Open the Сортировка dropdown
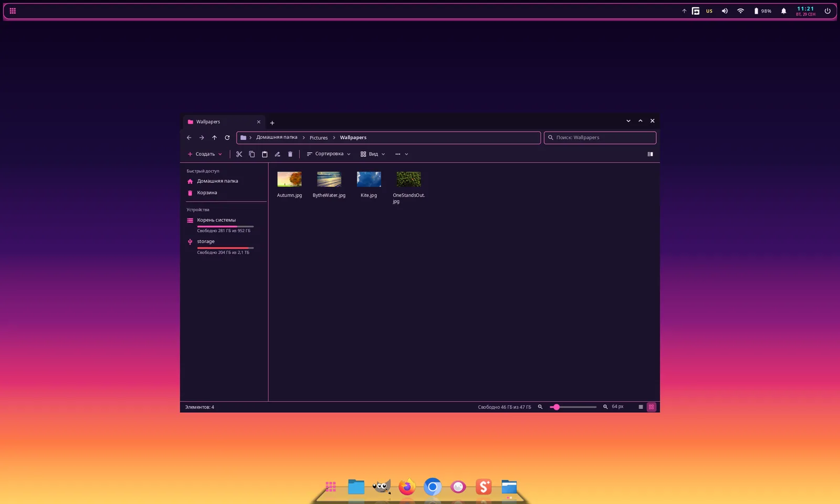This screenshot has width=840, height=504. pos(329,154)
